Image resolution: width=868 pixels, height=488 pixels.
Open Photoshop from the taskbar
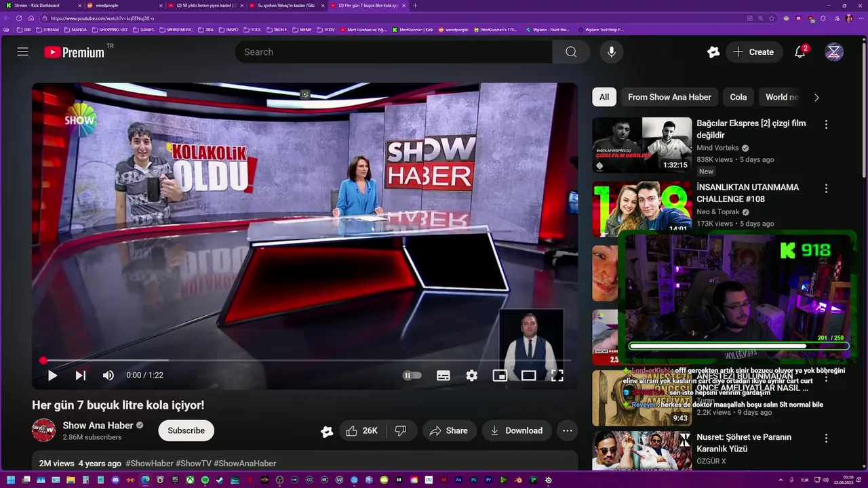pyautogui.click(x=473, y=480)
